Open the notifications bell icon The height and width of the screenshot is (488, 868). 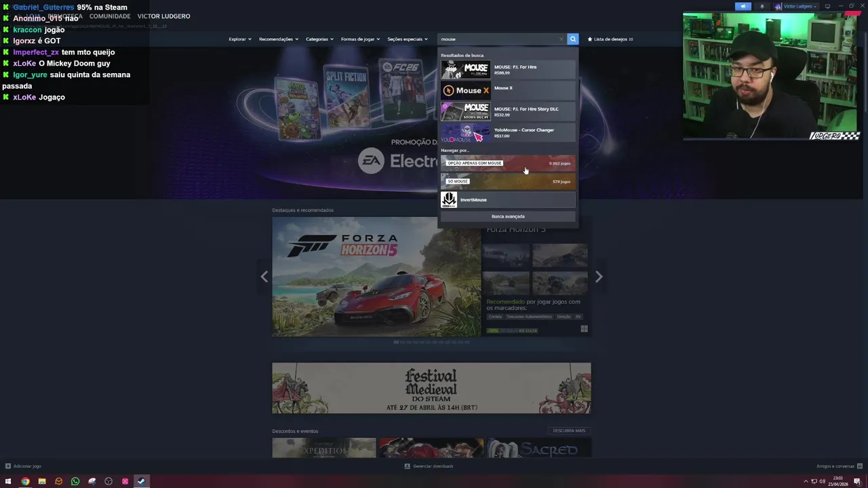pyautogui.click(x=762, y=6)
